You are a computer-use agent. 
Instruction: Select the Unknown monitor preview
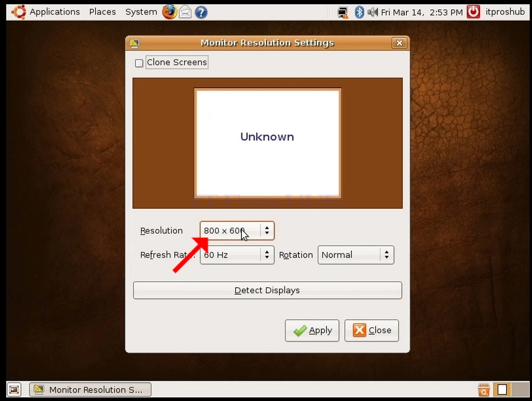[268, 143]
